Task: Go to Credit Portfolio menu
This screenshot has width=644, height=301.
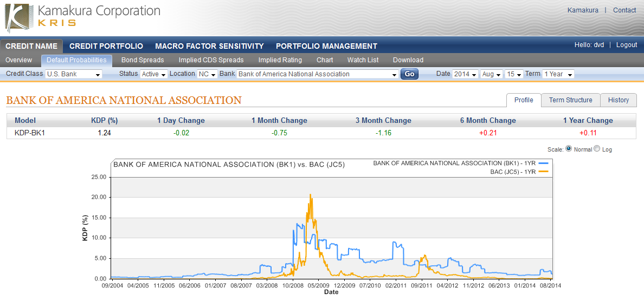Action: point(106,46)
